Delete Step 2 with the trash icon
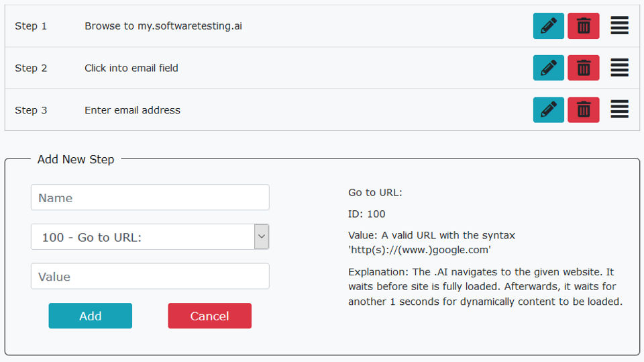The width and height of the screenshot is (644, 362). point(583,68)
